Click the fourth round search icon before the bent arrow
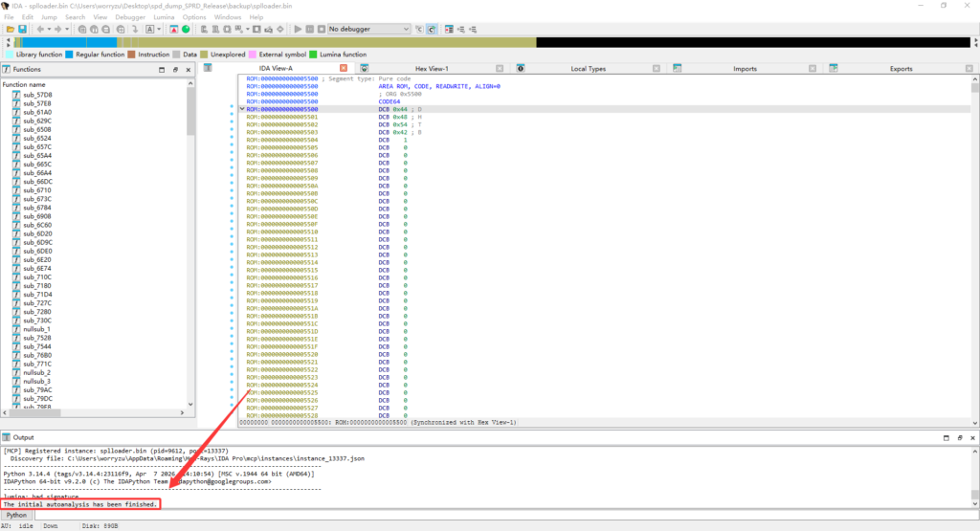Viewport: 980px width, 531px height. click(121, 30)
